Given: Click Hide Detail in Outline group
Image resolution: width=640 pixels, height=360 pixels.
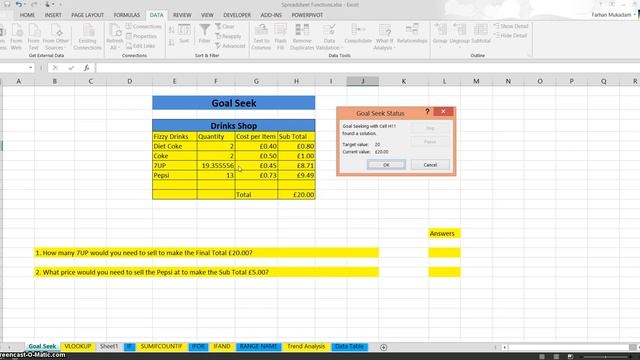Looking at the screenshot, I should [510, 36].
